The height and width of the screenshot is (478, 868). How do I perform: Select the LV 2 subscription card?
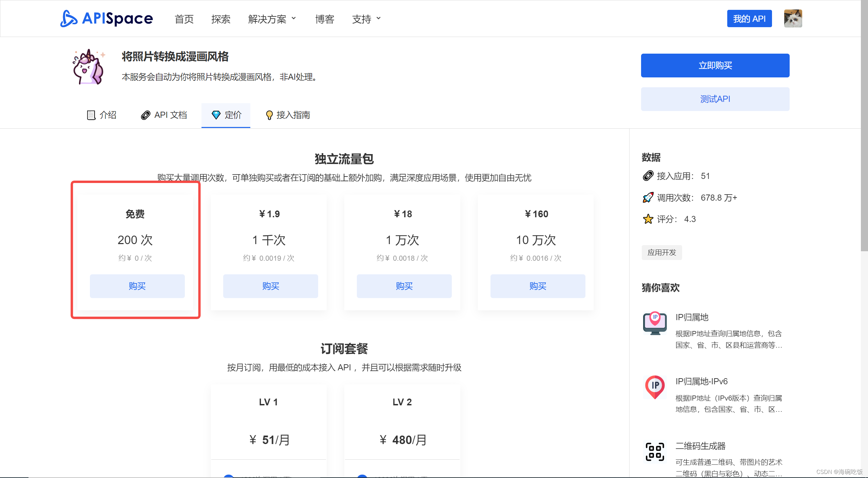(x=402, y=430)
